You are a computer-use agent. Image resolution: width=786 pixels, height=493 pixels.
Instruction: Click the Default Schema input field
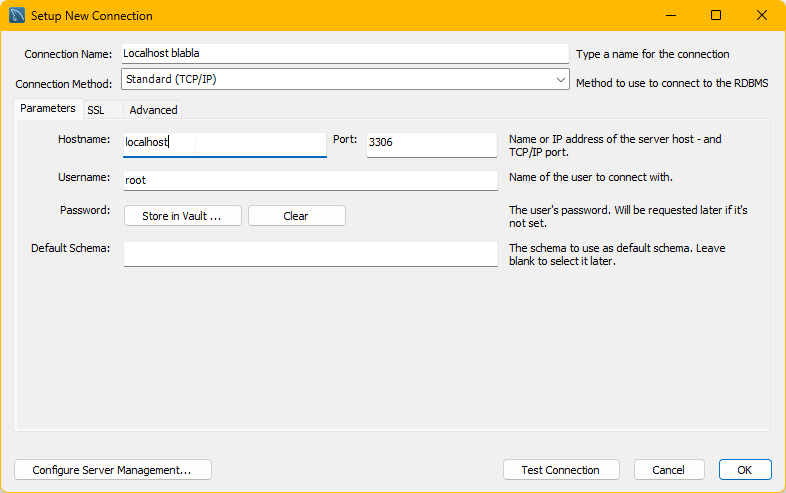coord(311,254)
